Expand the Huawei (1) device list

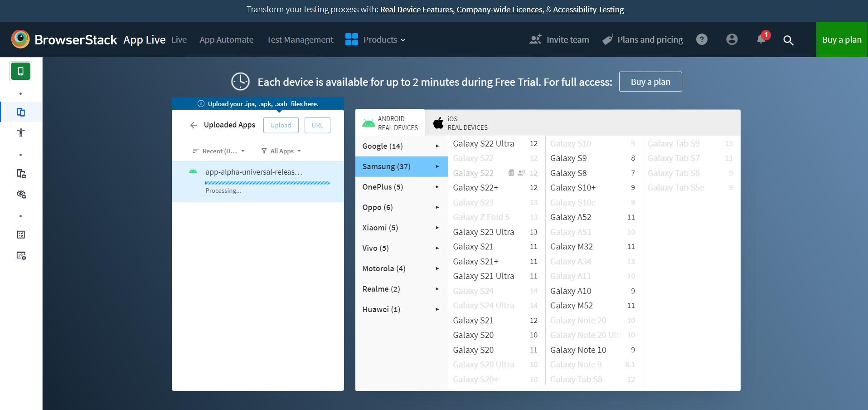402,309
